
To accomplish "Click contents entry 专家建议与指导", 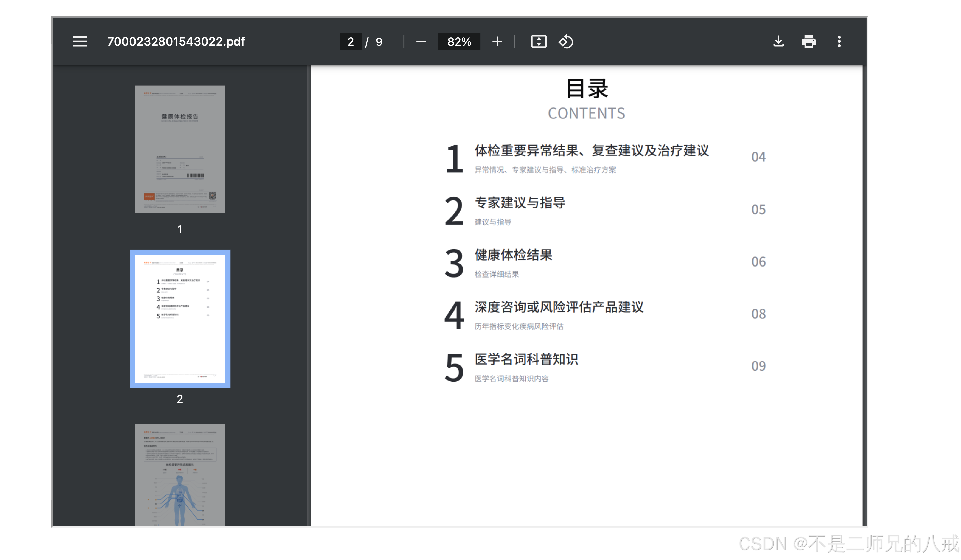I will 520,203.
